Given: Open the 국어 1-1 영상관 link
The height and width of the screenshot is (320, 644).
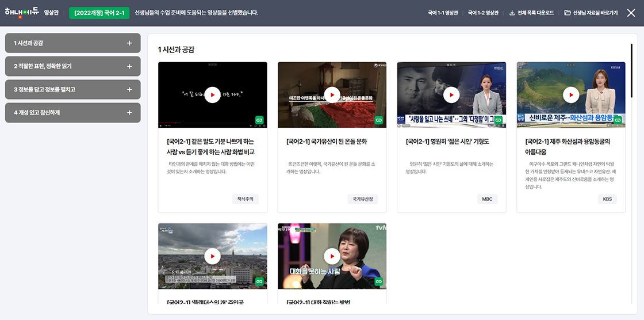Looking at the screenshot, I should 443,13.
